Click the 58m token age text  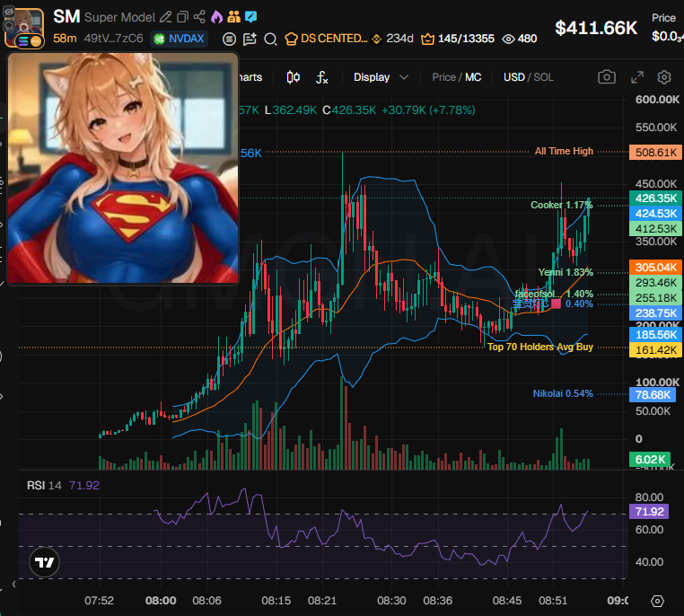65,39
